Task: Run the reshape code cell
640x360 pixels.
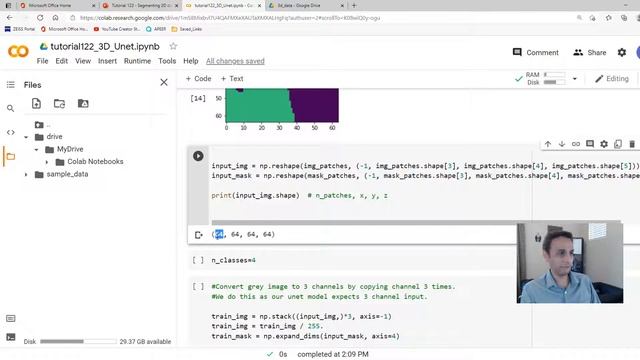Action: [198, 156]
